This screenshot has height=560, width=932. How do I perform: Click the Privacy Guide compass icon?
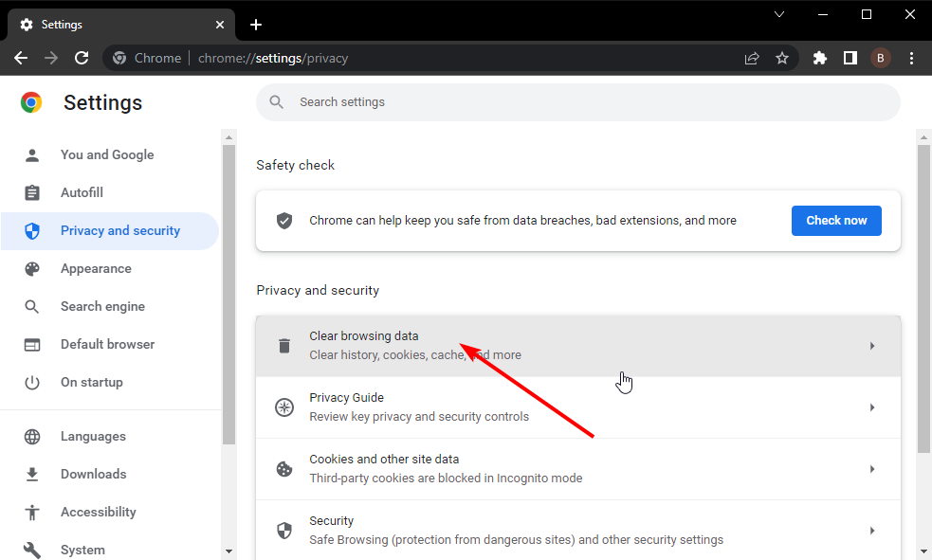284,407
